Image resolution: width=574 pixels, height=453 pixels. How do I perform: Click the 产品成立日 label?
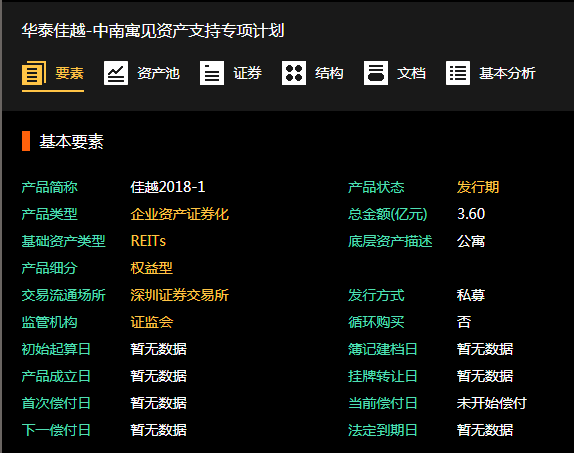56,376
